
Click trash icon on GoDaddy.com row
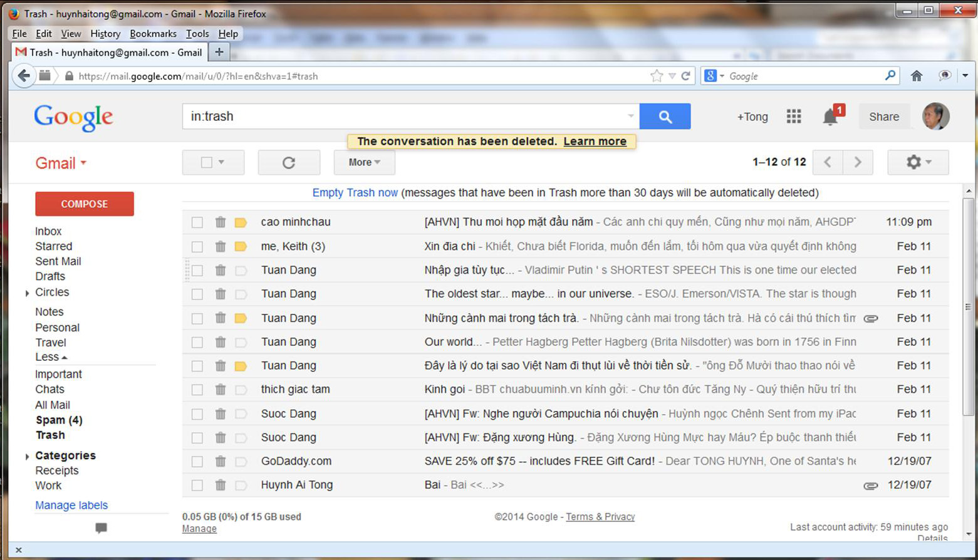(221, 461)
